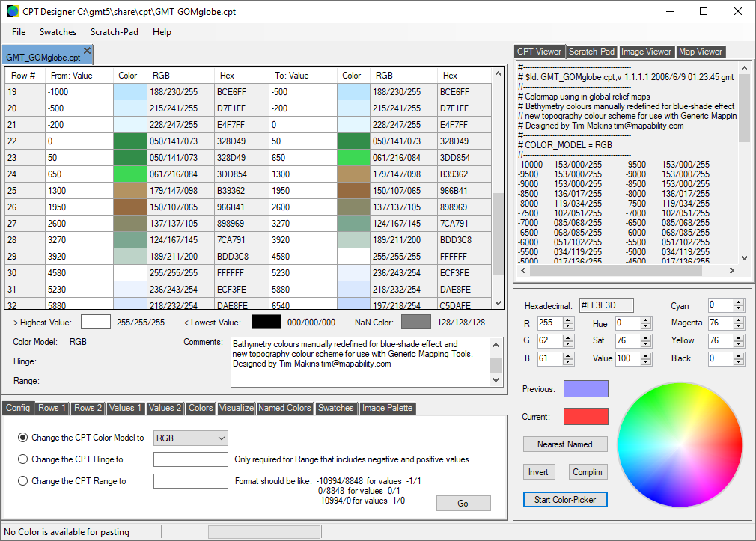This screenshot has height=541, width=756.
Task: Increase the Value stepper
Action: click(647, 356)
